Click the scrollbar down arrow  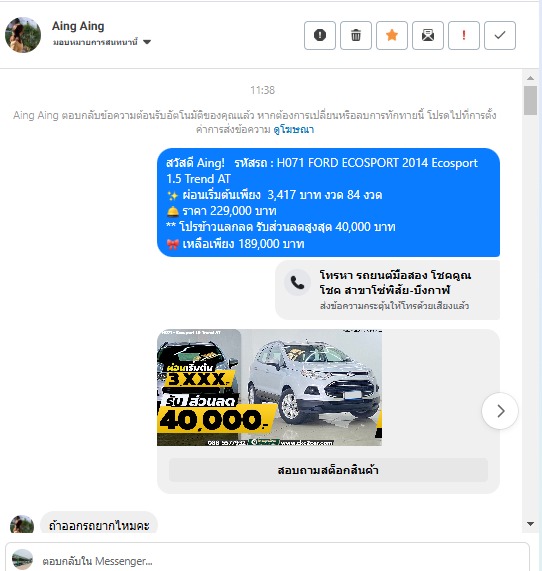pyautogui.click(x=530, y=524)
